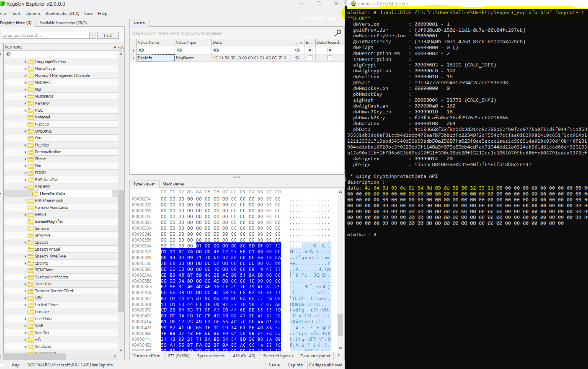Click the SkyDrive folder icon
Viewport: 588px width, 369px height.
click(x=31, y=235)
